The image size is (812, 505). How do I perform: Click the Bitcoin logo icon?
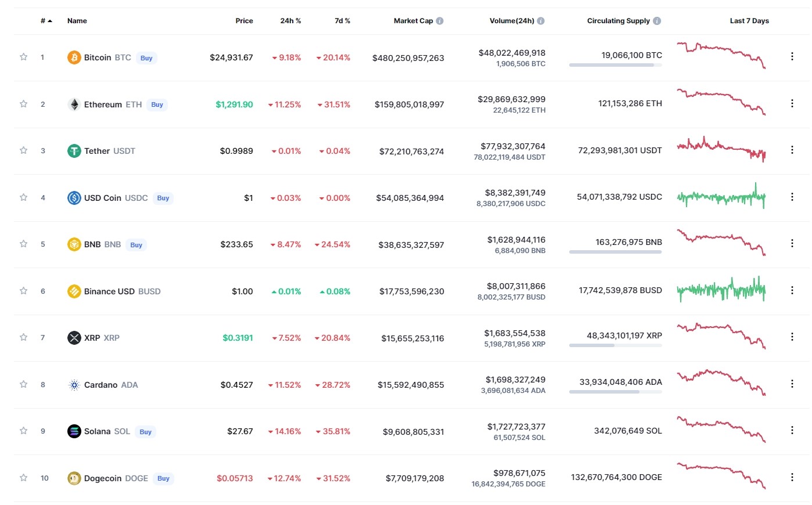(x=74, y=57)
